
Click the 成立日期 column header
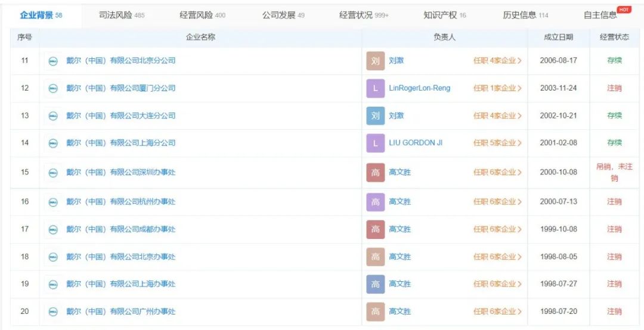tap(558, 38)
